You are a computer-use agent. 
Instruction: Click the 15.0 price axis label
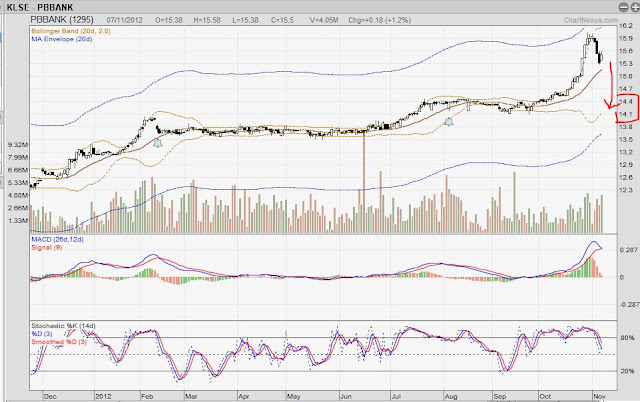[x=626, y=76]
